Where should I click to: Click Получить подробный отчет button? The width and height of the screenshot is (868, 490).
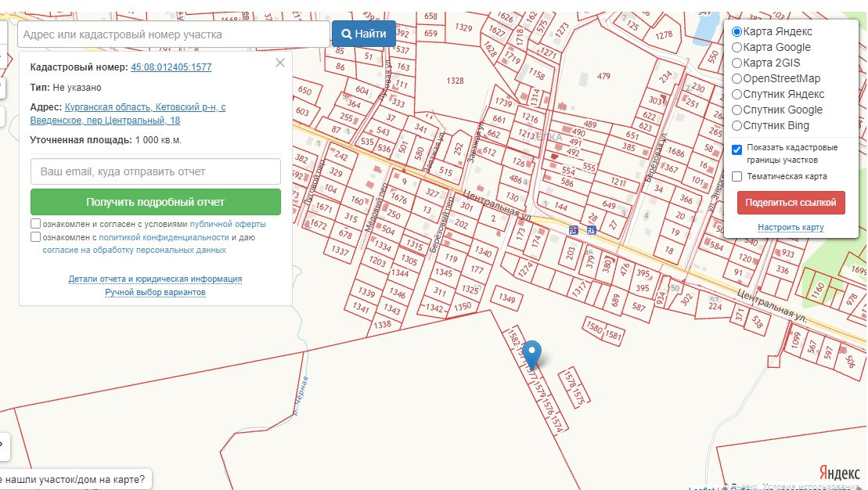[156, 202]
